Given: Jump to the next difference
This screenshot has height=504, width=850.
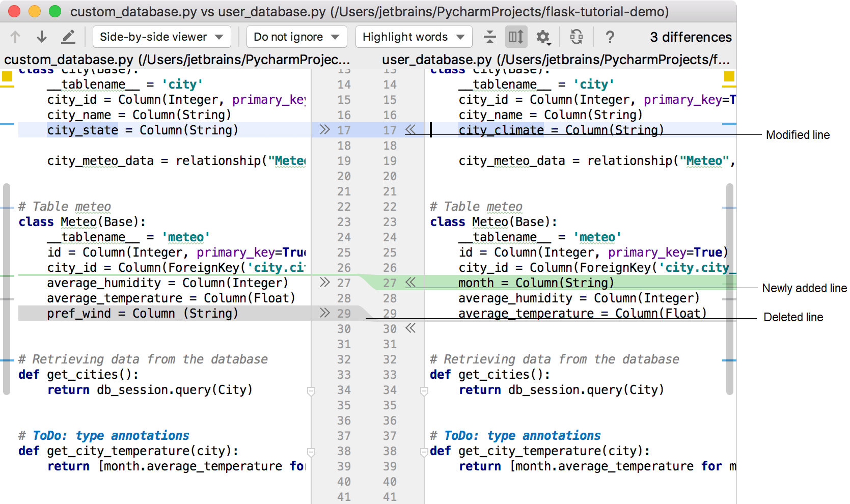Looking at the screenshot, I should pos(41,37).
